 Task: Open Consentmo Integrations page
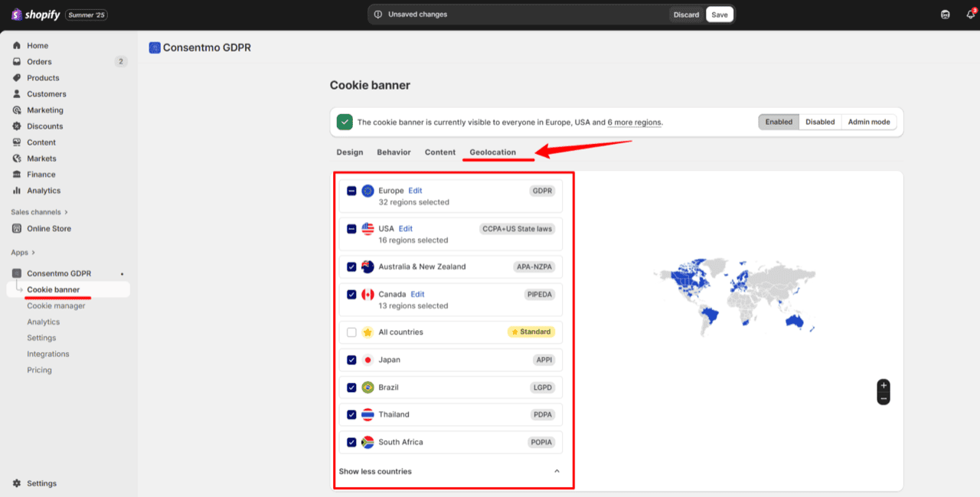pos(48,355)
